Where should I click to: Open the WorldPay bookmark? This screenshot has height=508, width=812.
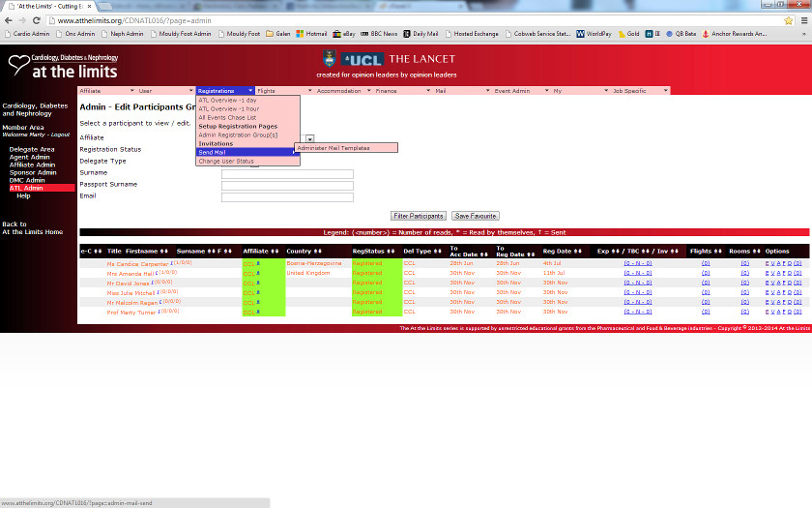594,34
